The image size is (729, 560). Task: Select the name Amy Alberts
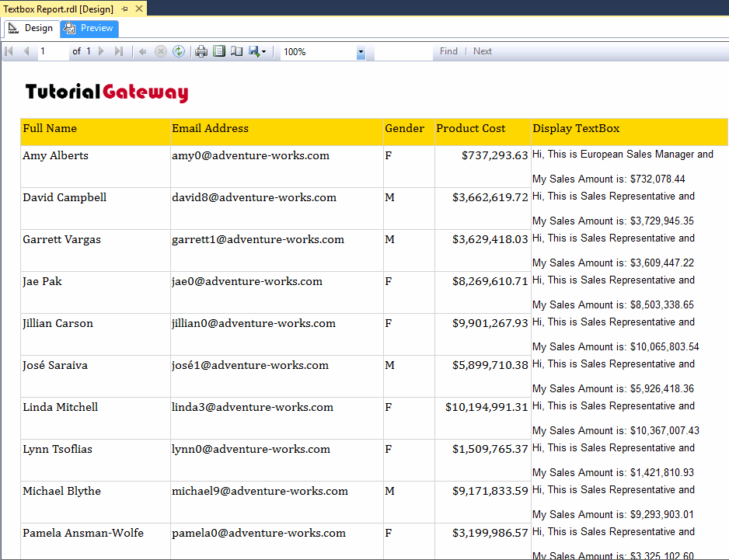55,155
